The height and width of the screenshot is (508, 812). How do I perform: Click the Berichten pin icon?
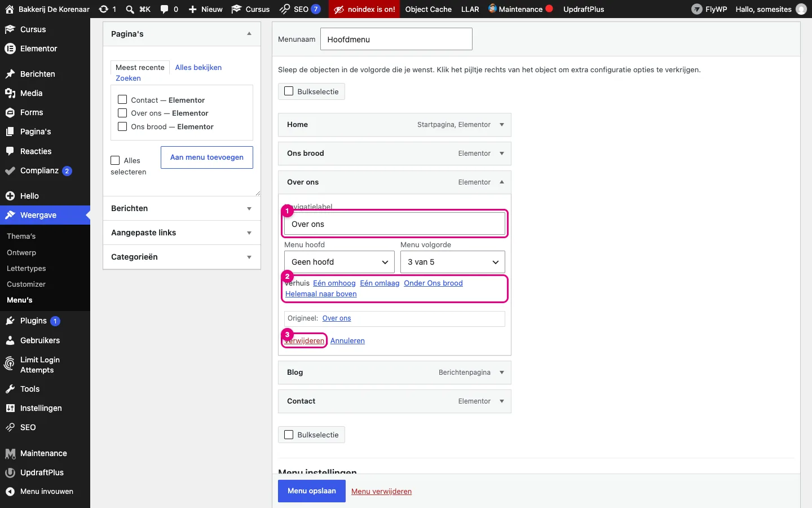pyautogui.click(x=10, y=74)
